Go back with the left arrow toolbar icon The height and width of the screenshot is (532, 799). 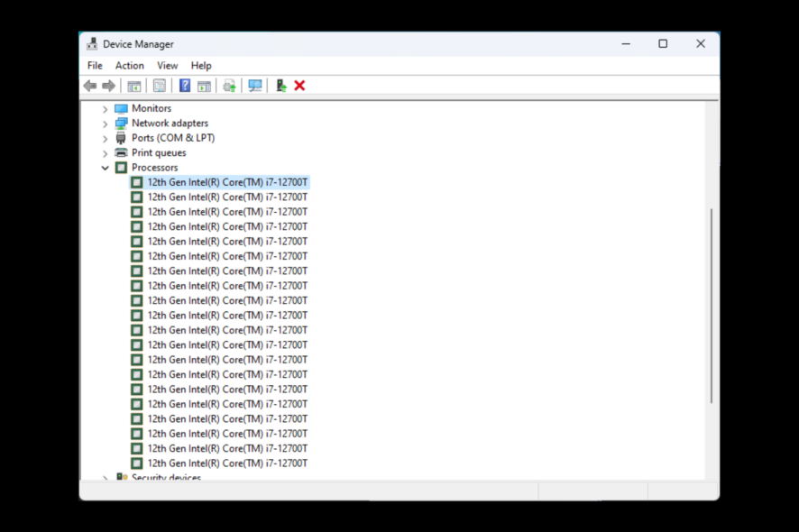90,86
